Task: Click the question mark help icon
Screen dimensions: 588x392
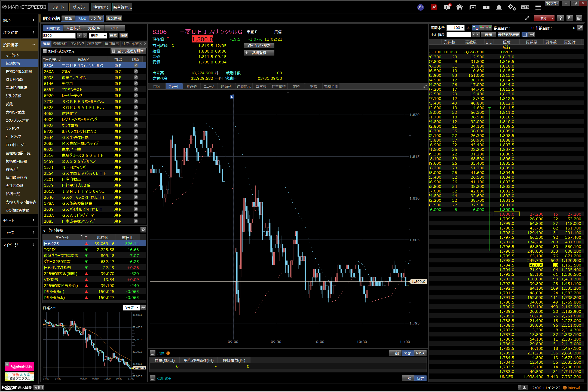Action: click(x=560, y=18)
